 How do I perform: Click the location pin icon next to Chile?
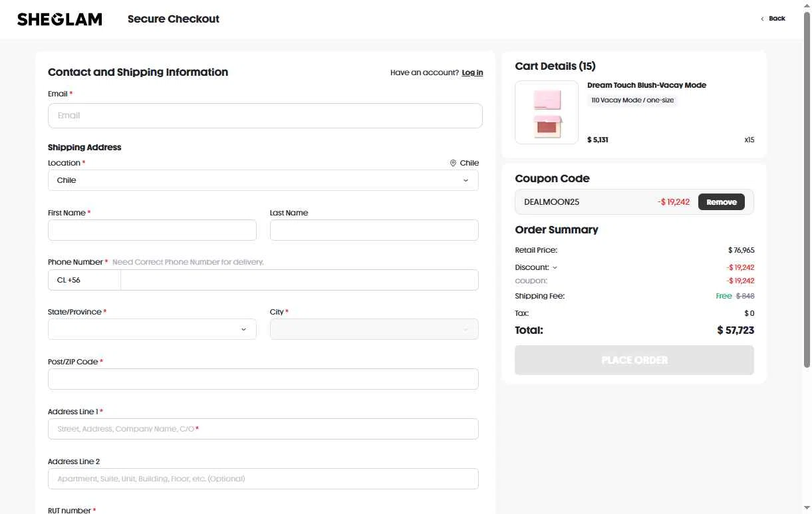coord(453,163)
